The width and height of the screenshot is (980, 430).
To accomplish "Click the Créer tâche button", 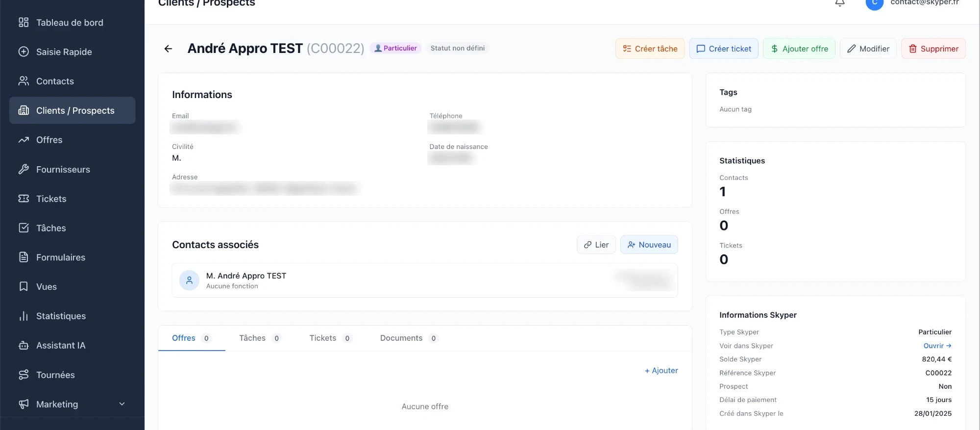I will point(650,49).
